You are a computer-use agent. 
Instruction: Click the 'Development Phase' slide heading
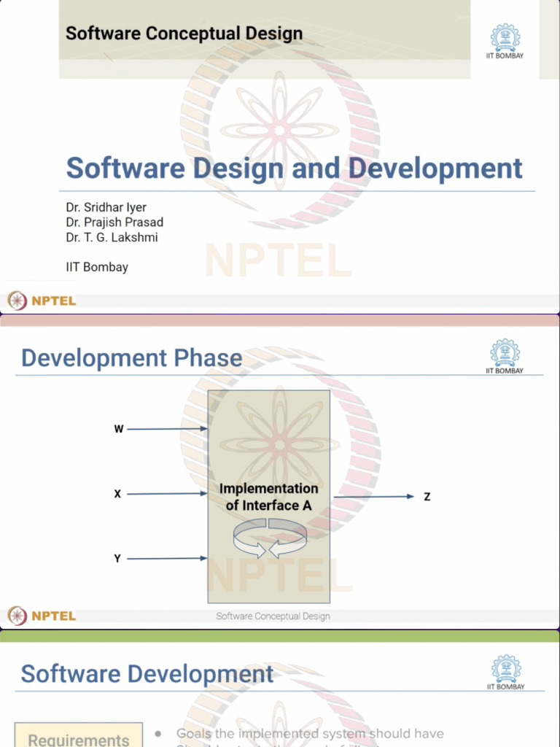tap(131, 357)
